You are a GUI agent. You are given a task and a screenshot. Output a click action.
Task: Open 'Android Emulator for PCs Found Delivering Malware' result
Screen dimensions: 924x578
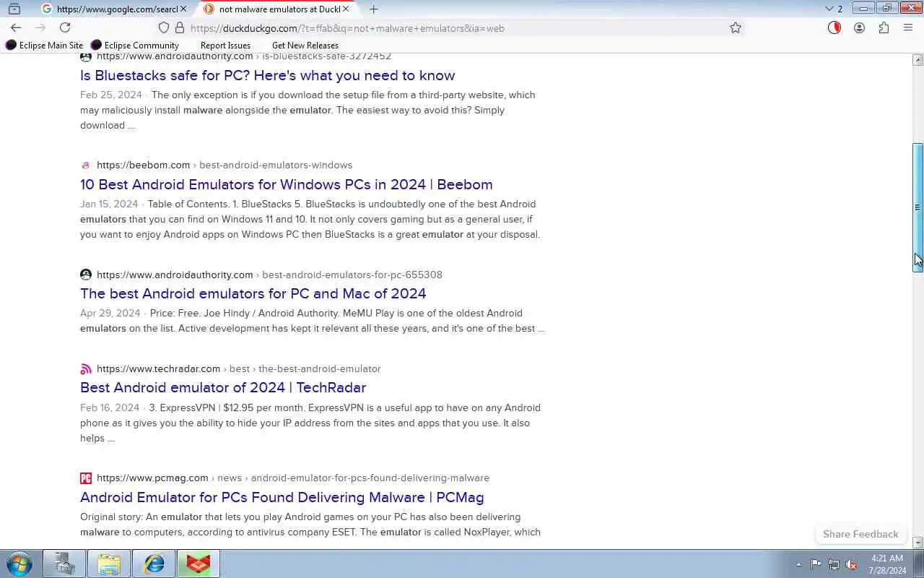click(x=282, y=497)
